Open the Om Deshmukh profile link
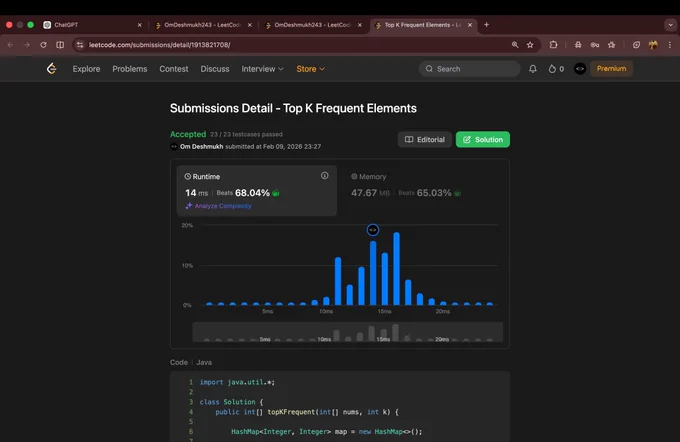The width and height of the screenshot is (680, 442). click(202, 147)
